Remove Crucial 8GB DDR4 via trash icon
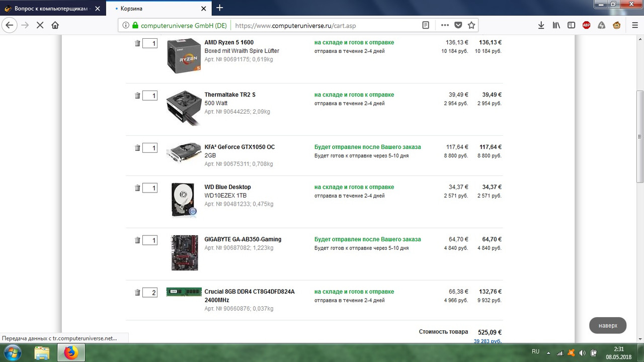Viewport: 644px width, 362px height. coord(137,293)
